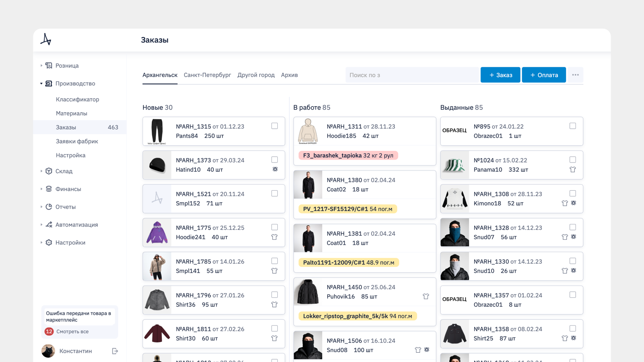Click the Смотреть все link

72,331
